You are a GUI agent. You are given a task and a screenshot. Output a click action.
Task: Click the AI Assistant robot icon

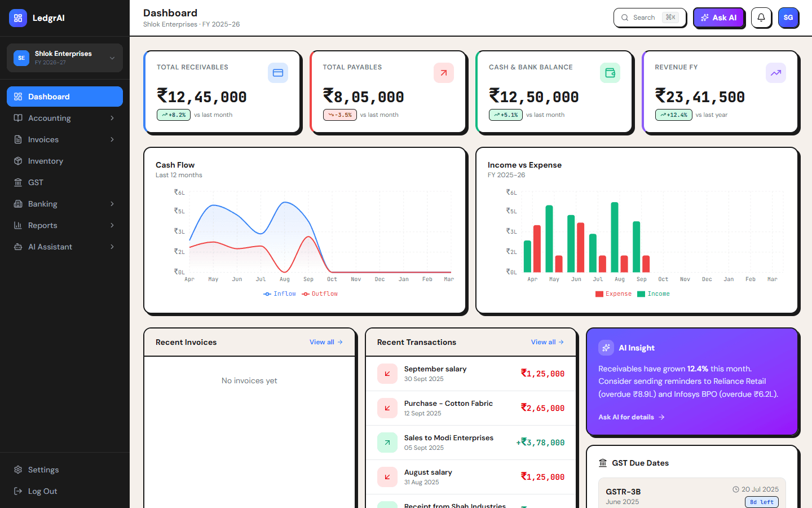click(18, 247)
